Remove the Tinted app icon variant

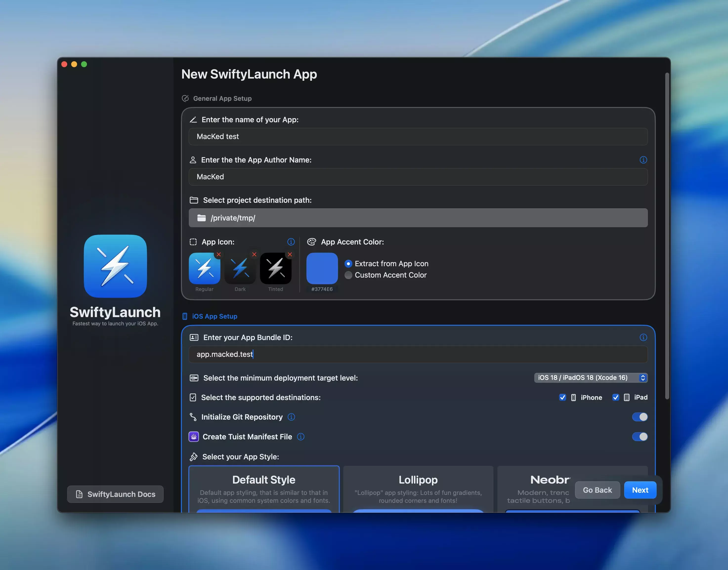pyautogui.click(x=290, y=254)
